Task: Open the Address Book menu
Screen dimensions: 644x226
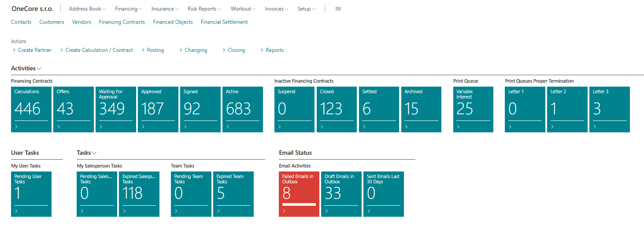Action: (88, 9)
